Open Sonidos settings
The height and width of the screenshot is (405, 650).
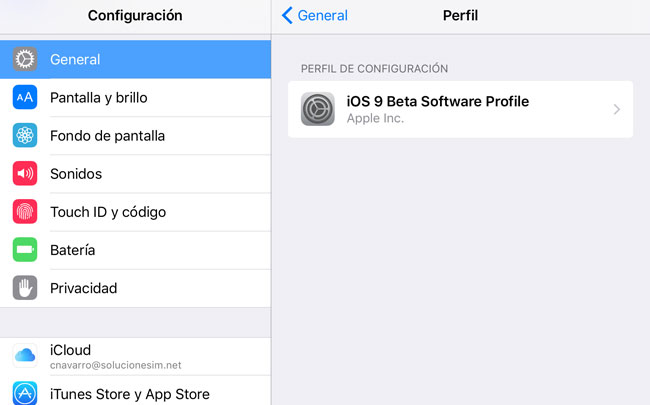136,174
